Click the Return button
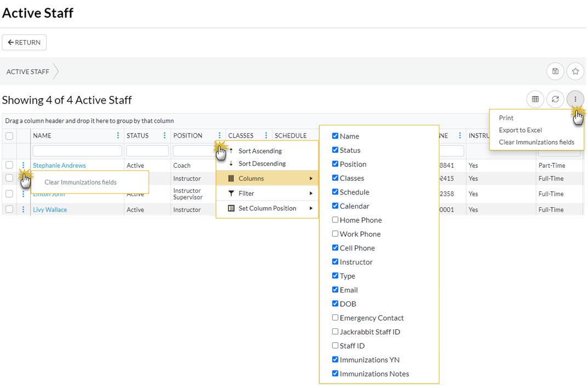The height and width of the screenshot is (388, 588). coord(24,42)
